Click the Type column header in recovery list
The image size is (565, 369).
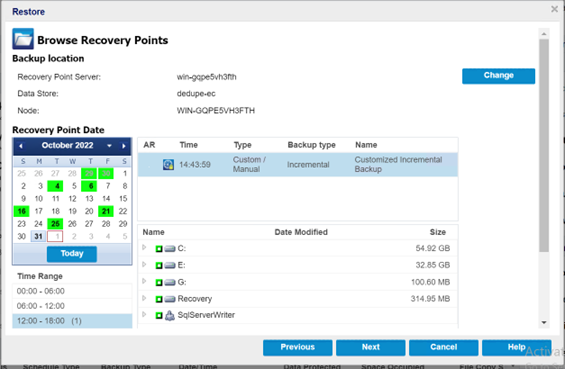point(243,145)
